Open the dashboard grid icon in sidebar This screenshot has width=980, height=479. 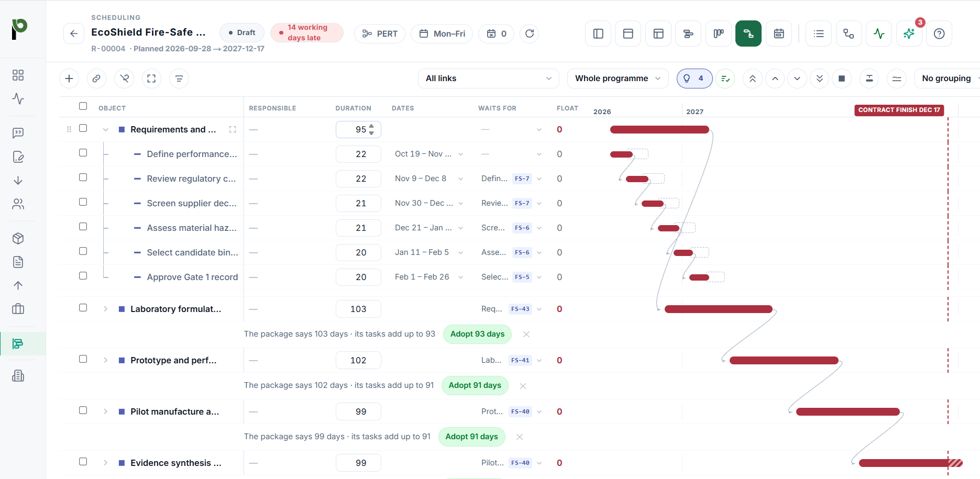coord(18,75)
